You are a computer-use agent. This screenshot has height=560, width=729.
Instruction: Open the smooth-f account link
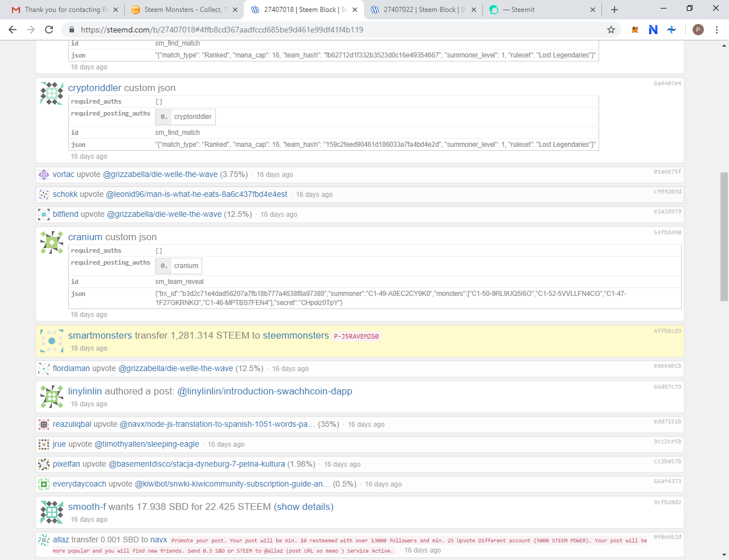pyautogui.click(x=87, y=507)
